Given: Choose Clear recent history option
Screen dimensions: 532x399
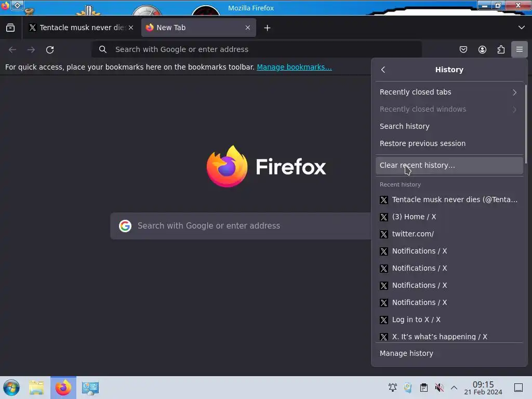Looking at the screenshot, I should [x=449, y=166].
